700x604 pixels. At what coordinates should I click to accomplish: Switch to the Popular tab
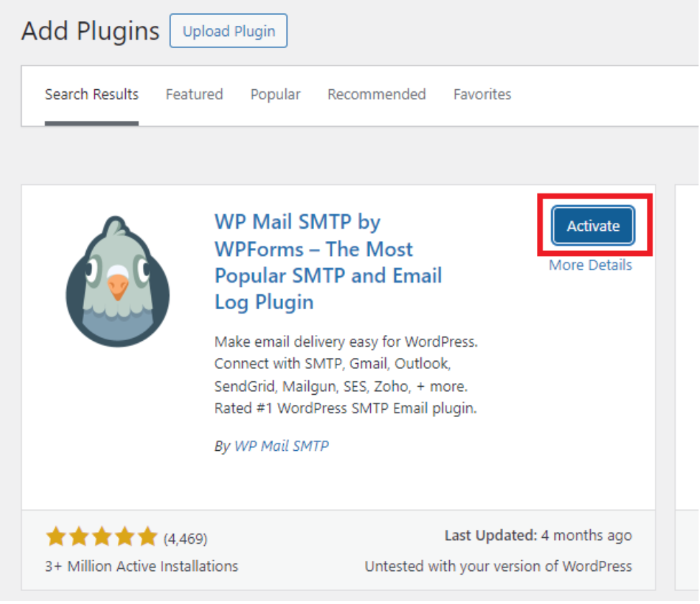(x=275, y=95)
